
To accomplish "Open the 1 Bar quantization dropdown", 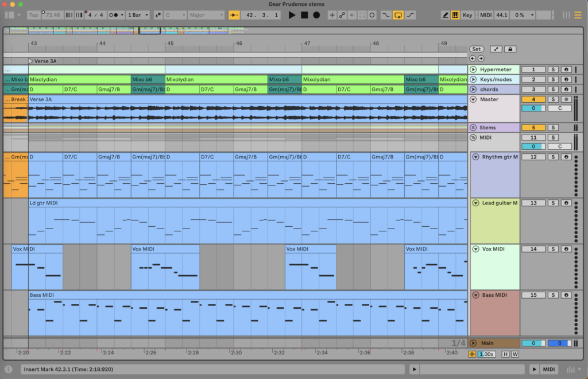I will click(138, 15).
